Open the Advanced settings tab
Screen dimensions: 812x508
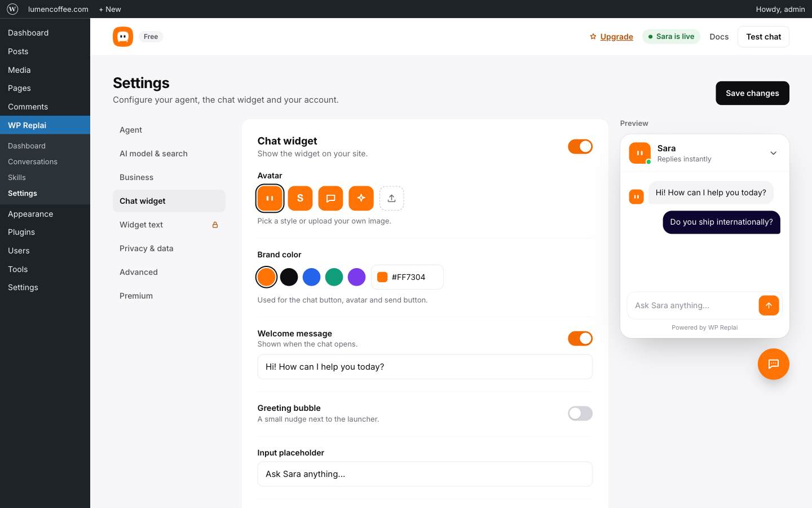click(x=169, y=272)
